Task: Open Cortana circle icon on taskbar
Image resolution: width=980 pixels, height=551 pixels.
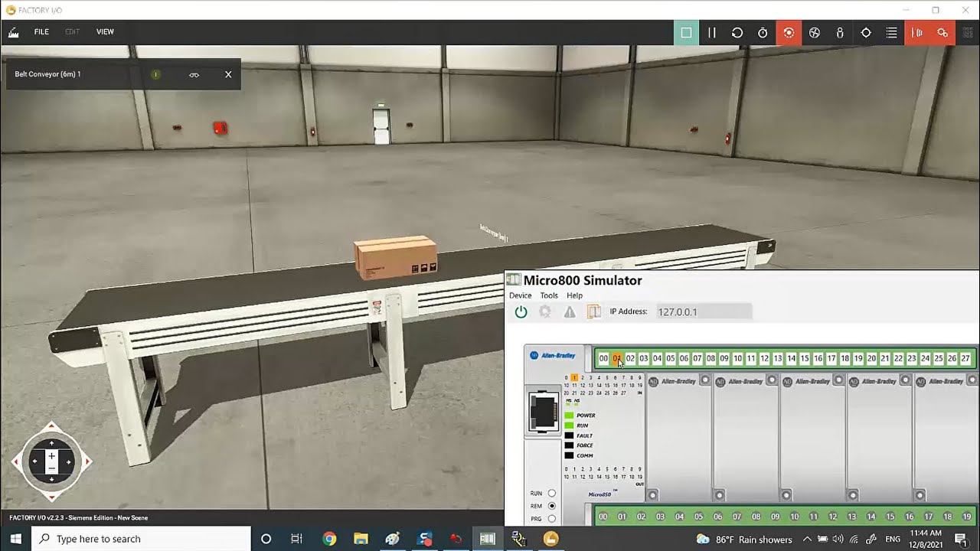Action: 266,539
